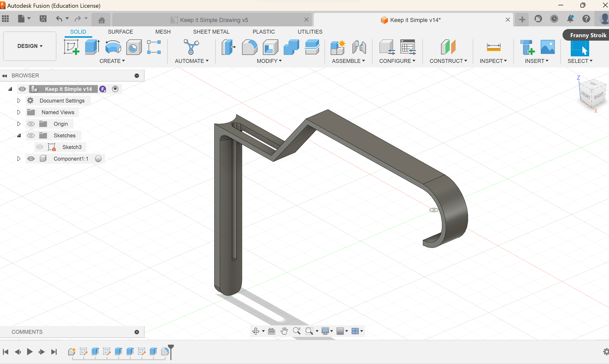
Task: Click the Joint tool icon
Action: pos(359,47)
